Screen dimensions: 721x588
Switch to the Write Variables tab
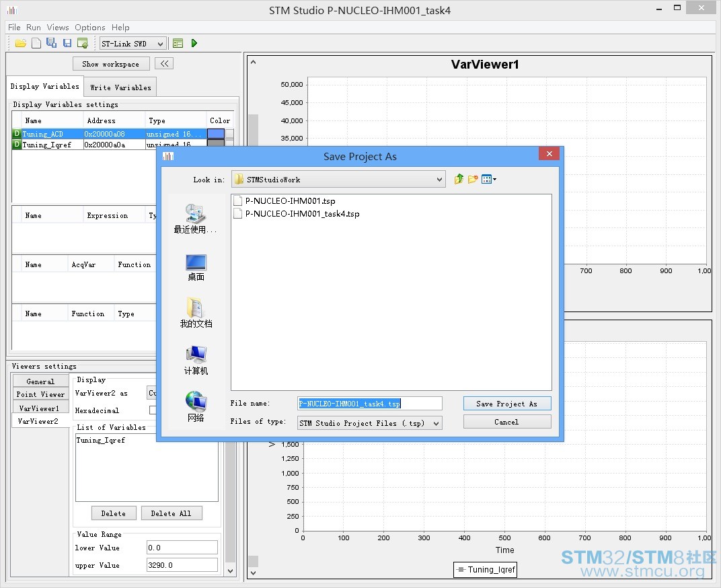coord(120,87)
